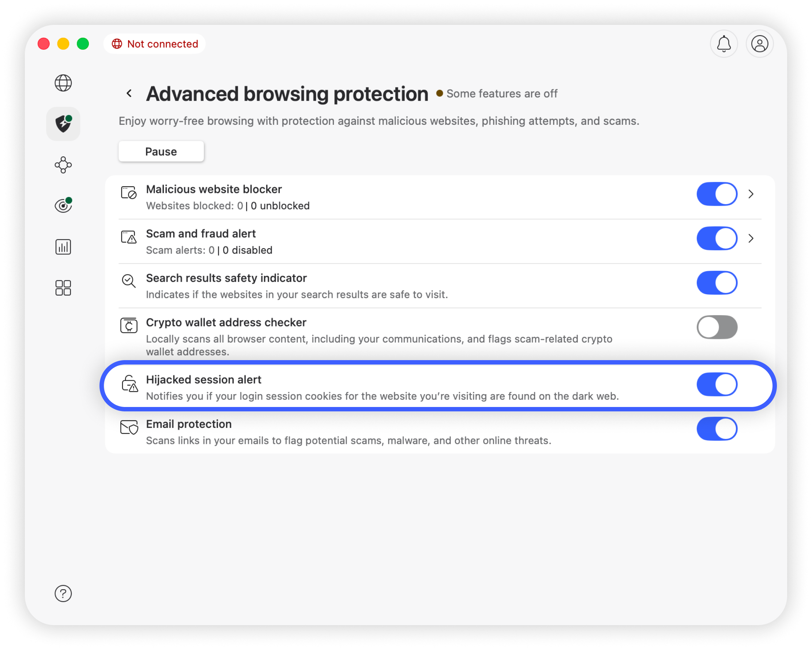Go back using the left chevron arrow
812x650 pixels.
tap(129, 93)
